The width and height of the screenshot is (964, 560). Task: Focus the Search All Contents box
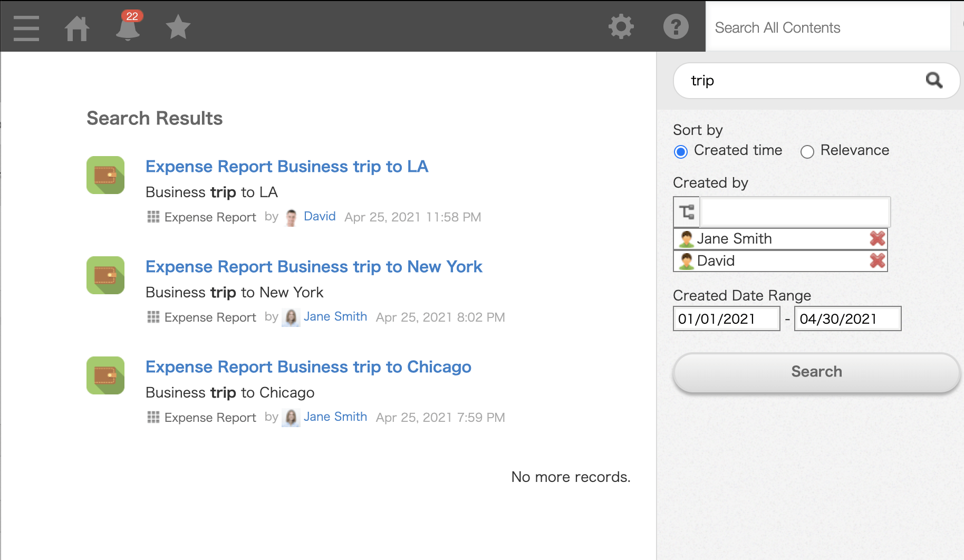(827, 27)
